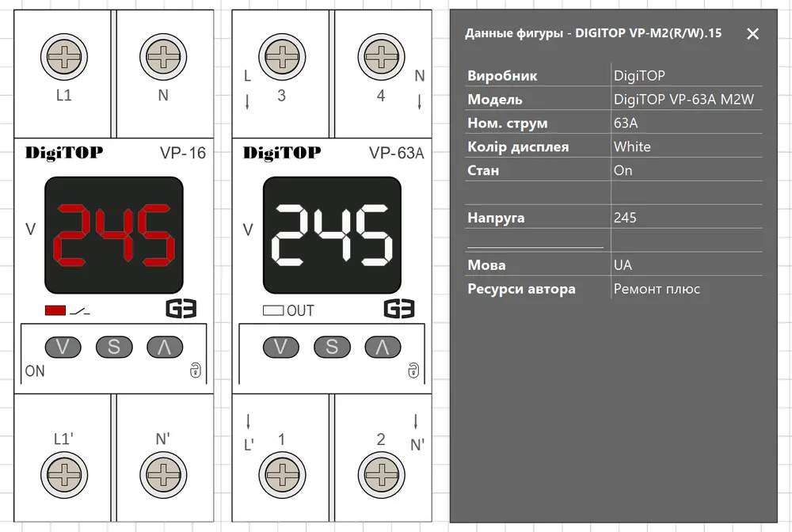Viewport: 792px width, 532px height.
Task: Click the OUT indicator box on VP-63A
Action: (x=273, y=310)
